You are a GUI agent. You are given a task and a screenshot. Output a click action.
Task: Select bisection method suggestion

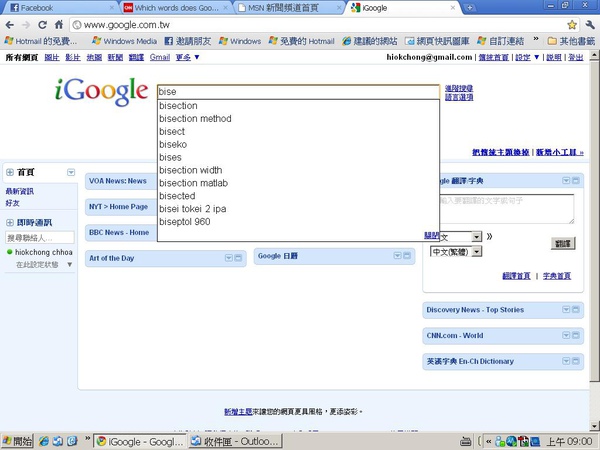click(298, 119)
